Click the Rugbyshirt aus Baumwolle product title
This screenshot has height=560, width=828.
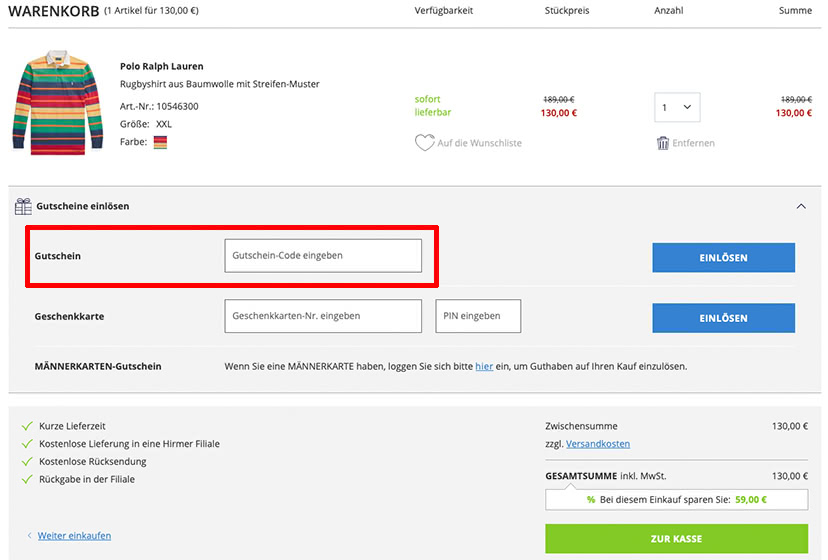tap(220, 84)
